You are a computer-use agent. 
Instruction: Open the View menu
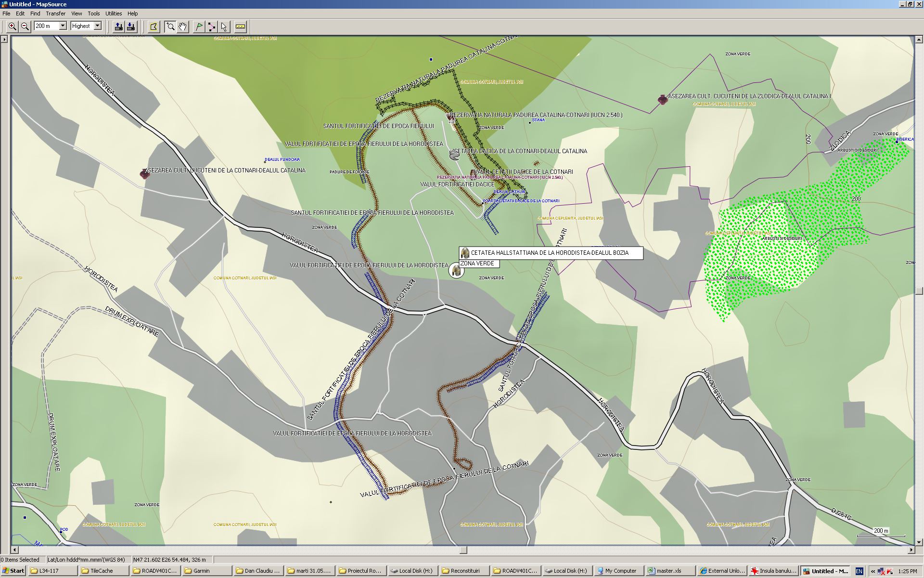[x=77, y=13]
